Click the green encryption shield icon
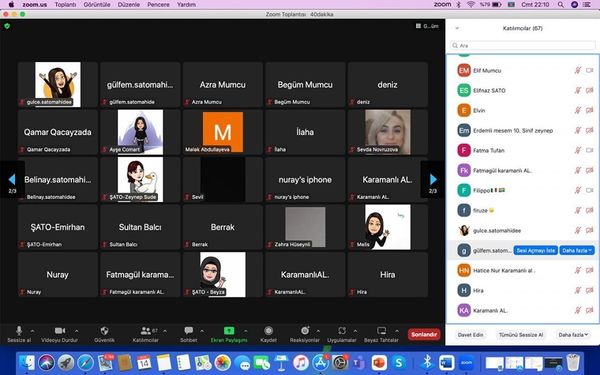Image resolution: width=600 pixels, height=375 pixels. point(7,26)
